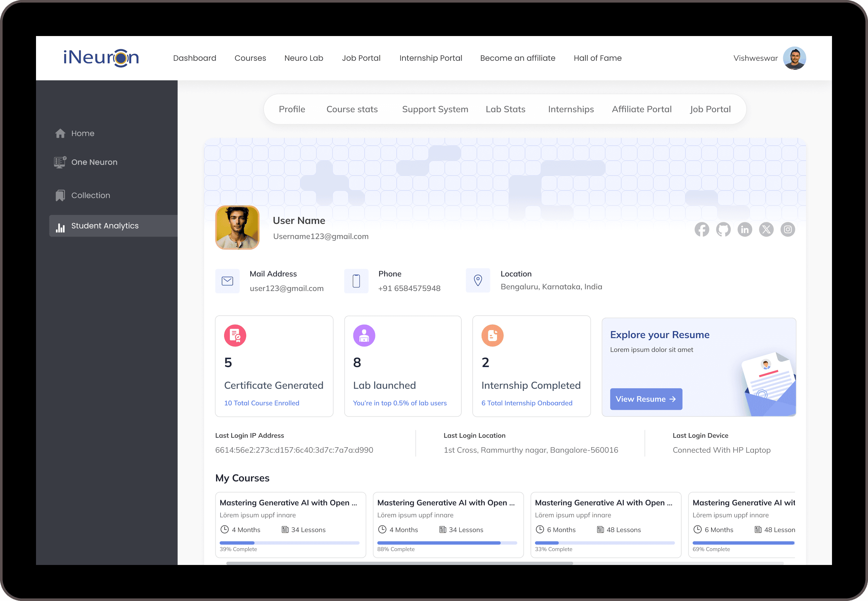
Task: Click the One Neuron monitor icon
Action: pos(60,162)
